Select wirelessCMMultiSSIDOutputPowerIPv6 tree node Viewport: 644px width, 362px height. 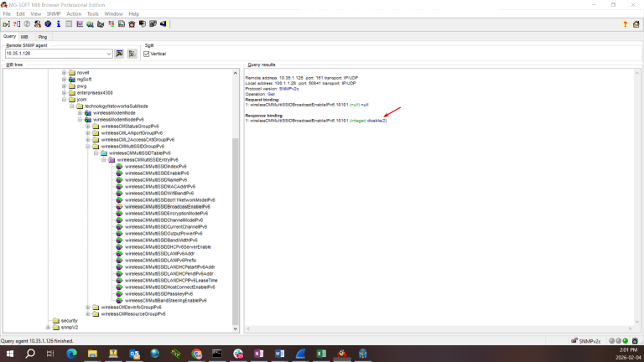point(164,234)
